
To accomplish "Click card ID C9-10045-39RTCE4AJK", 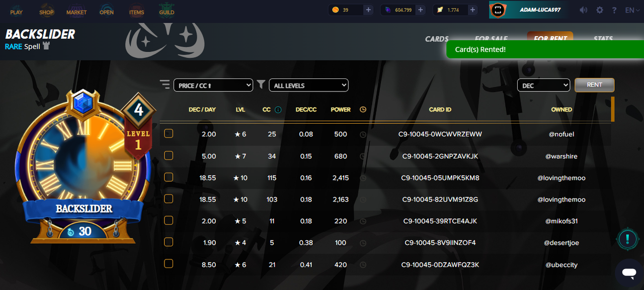I will [x=440, y=221].
